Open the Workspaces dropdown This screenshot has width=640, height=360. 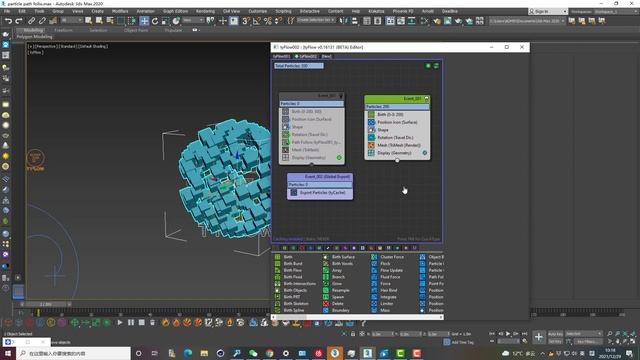point(616,11)
